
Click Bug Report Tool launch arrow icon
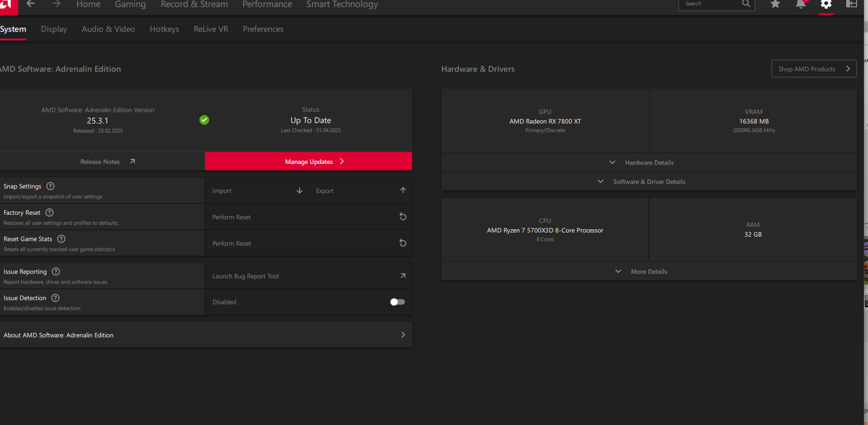coord(403,276)
